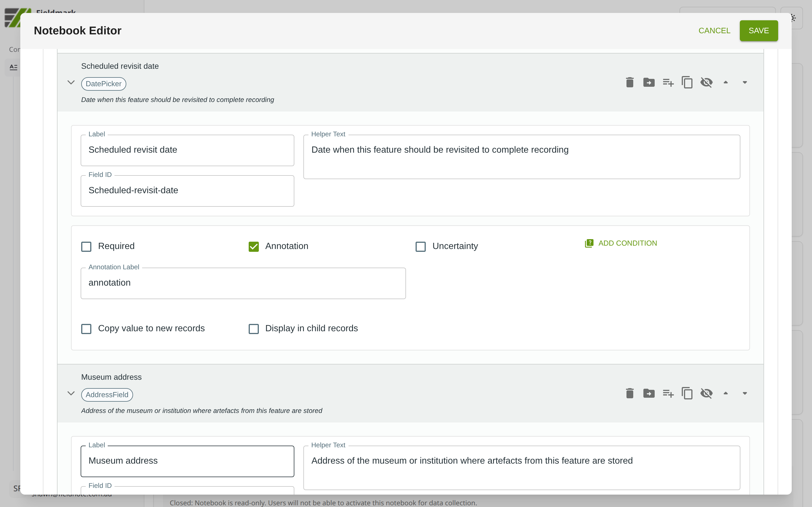Collapse the Museum address field panel

[x=71, y=393]
